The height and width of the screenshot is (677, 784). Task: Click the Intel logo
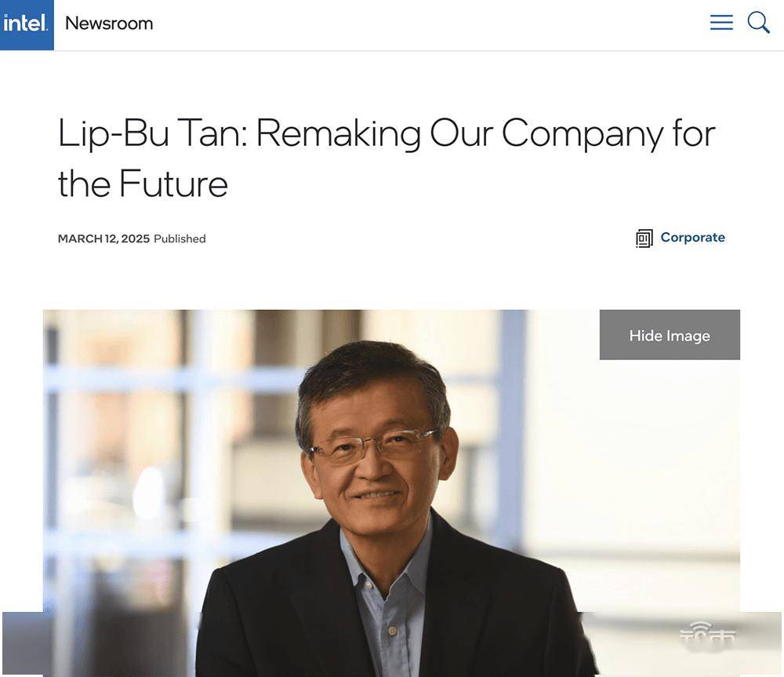tap(27, 24)
